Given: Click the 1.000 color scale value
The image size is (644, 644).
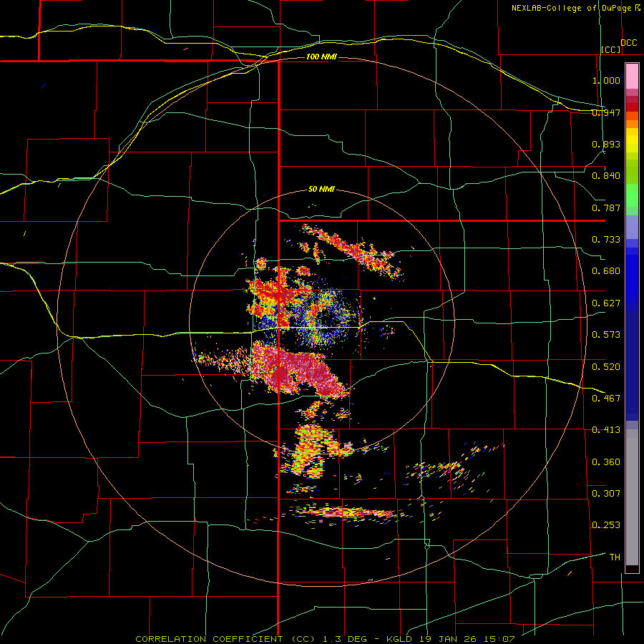Looking at the screenshot, I should click(x=606, y=80).
